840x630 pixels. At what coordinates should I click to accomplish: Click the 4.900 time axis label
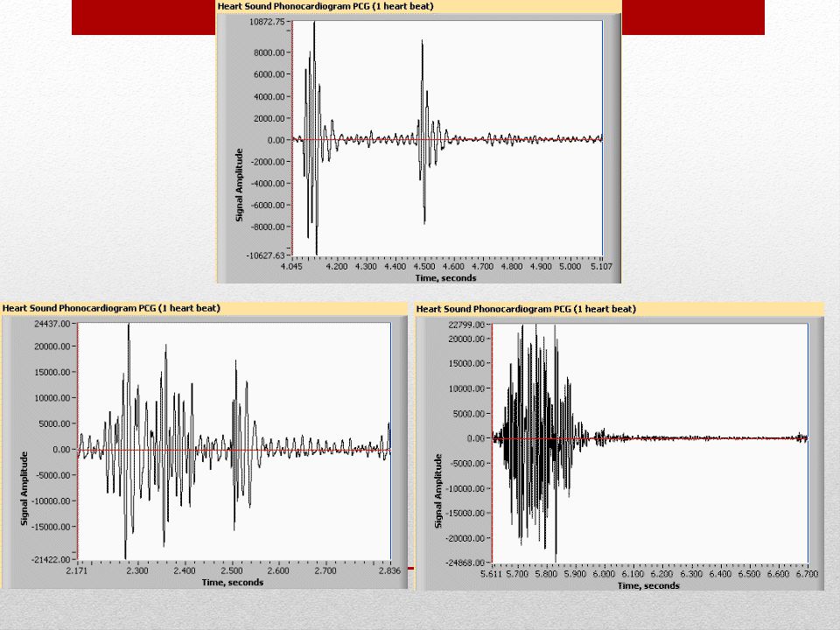click(541, 266)
